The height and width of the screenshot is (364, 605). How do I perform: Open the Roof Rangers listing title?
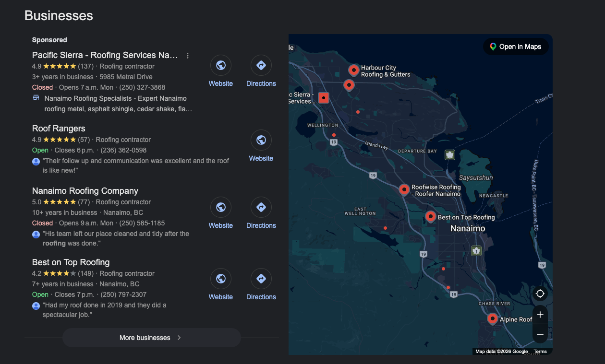click(x=59, y=129)
